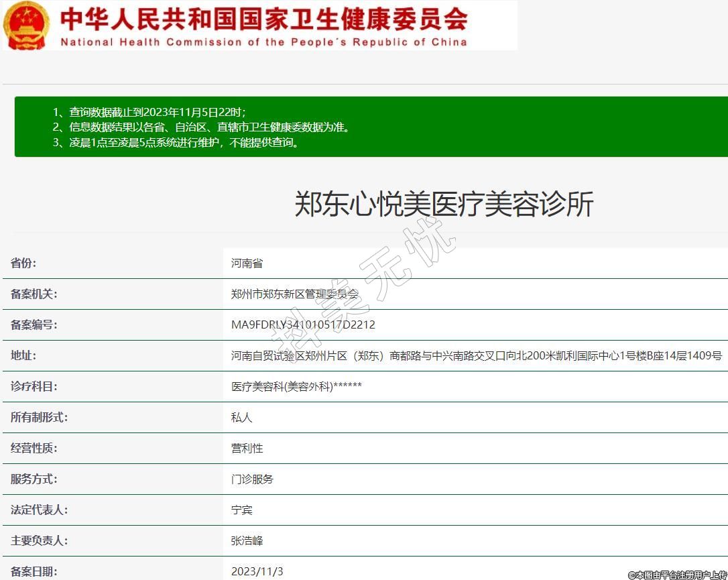Click the Chinese commission title in header

264,19
